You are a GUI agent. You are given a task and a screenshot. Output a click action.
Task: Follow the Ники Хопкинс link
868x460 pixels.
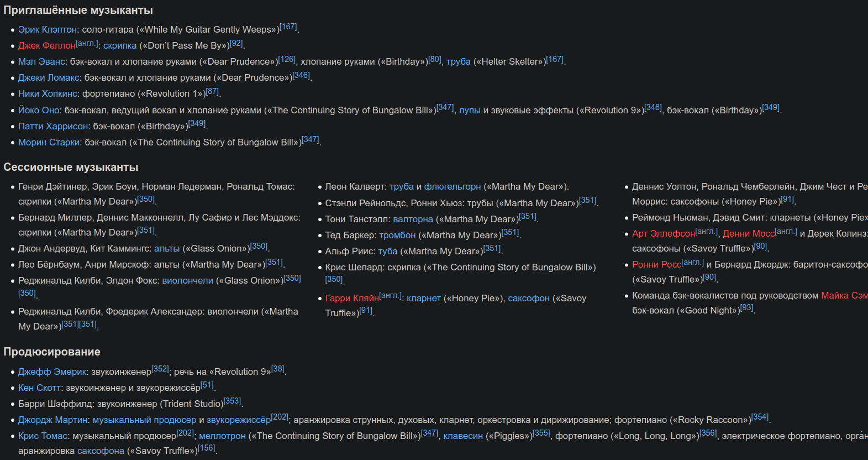[x=49, y=93]
